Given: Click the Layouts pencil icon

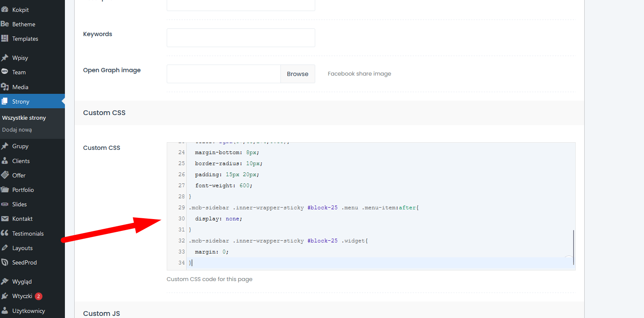Looking at the screenshot, I should click(5, 248).
